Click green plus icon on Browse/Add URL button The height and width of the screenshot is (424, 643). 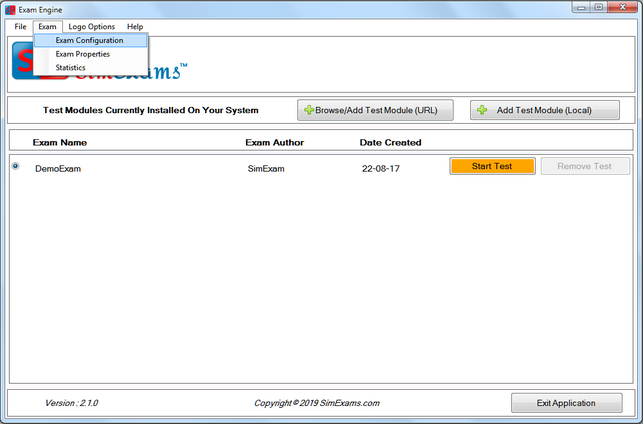pyautogui.click(x=309, y=110)
